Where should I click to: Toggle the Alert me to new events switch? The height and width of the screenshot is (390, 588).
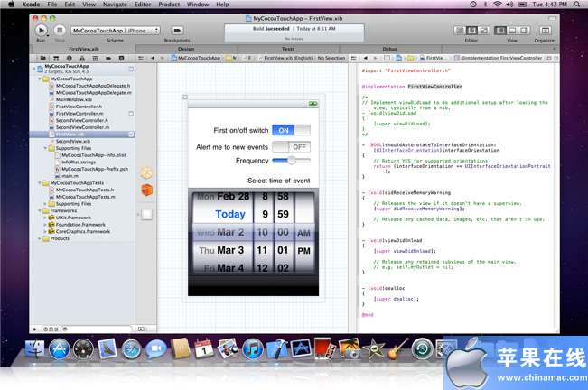[x=290, y=146]
